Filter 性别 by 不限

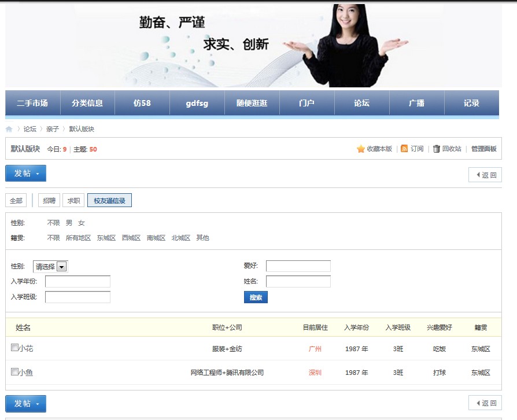point(53,223)
